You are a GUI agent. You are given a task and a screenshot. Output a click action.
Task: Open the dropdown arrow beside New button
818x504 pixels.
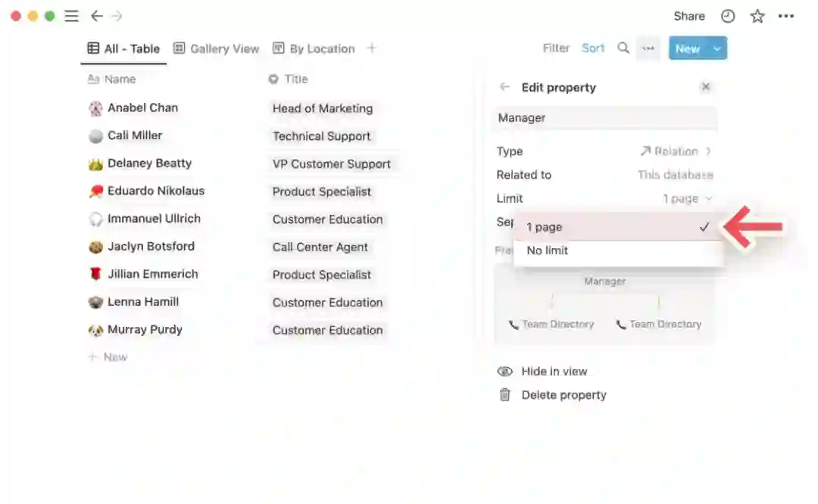717,48
